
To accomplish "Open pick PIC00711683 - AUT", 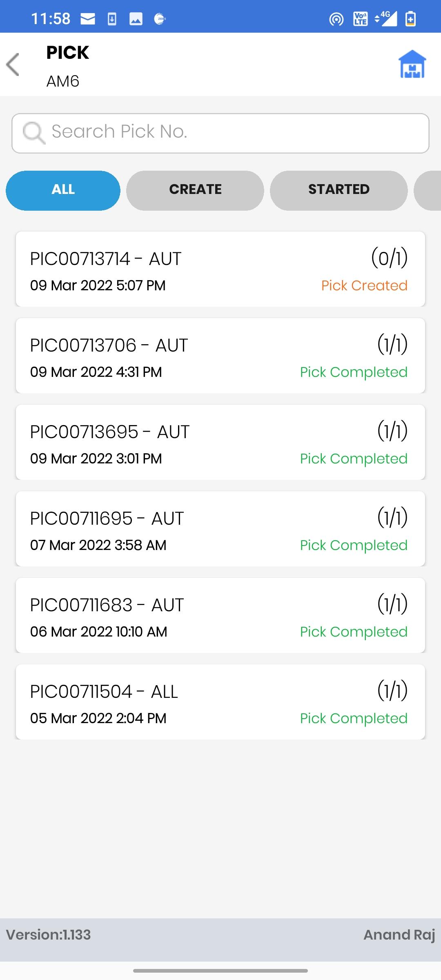I will pos(220,615).
